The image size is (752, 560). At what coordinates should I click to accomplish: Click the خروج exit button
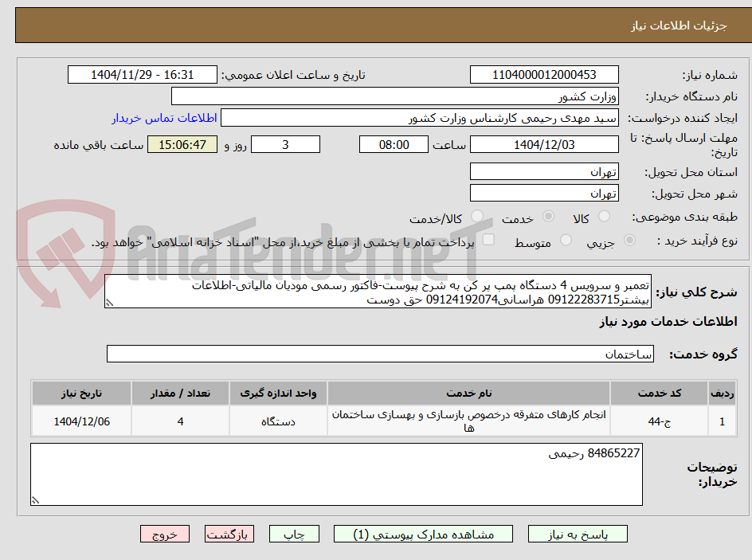(x=164, y=534)
